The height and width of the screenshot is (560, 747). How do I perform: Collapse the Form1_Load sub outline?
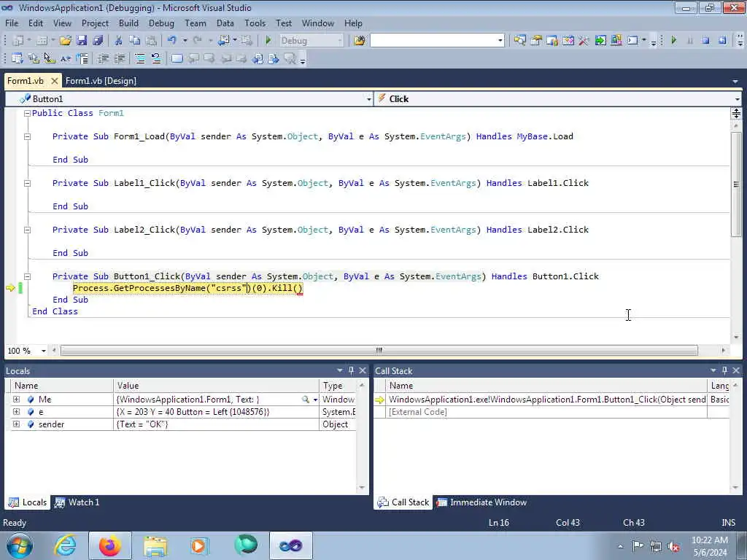[x=27, y=136]
